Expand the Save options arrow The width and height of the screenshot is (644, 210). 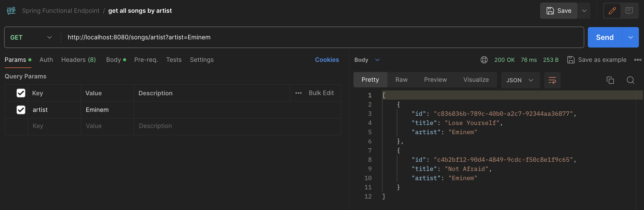[x=584, y=11]
